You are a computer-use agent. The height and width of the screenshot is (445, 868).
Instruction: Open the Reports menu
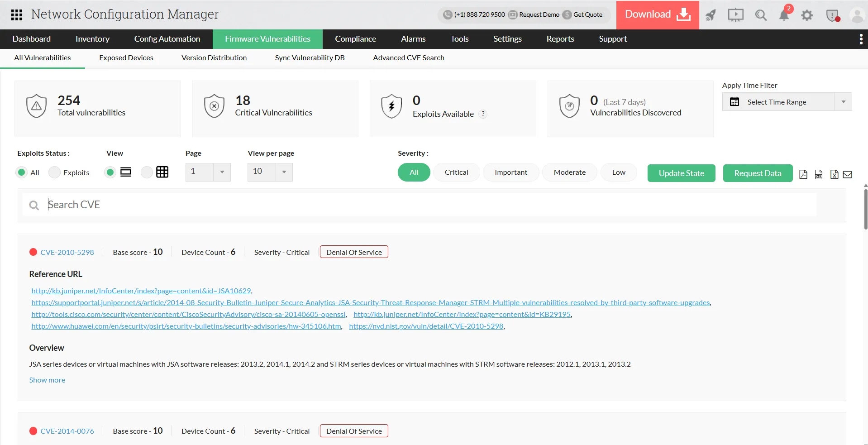(x=560, y=39)
